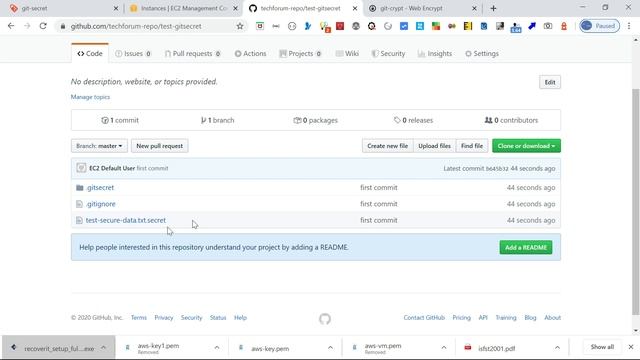This screenshot has width=640, height=360.
Task: Click the page vertical scrollbar
Action: click(636, 201)
